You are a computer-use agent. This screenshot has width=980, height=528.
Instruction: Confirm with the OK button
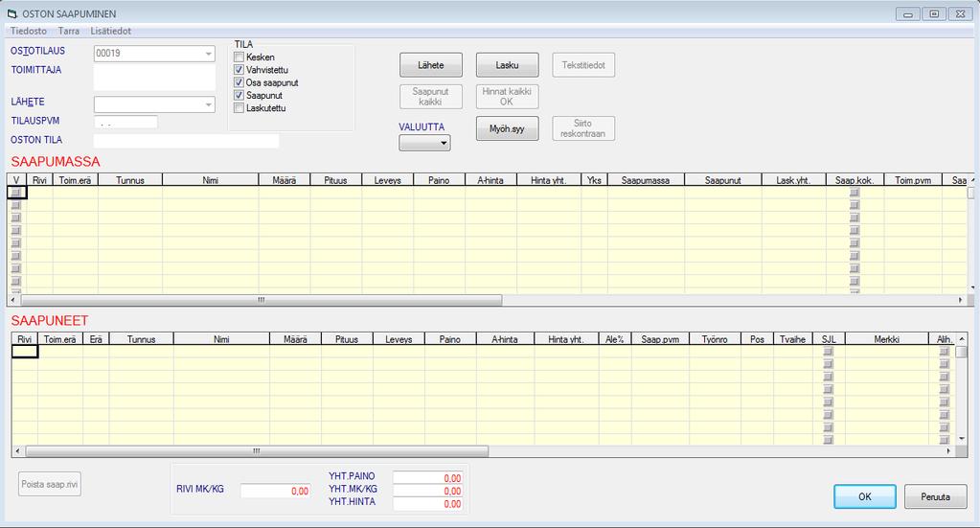pos(864,496)
